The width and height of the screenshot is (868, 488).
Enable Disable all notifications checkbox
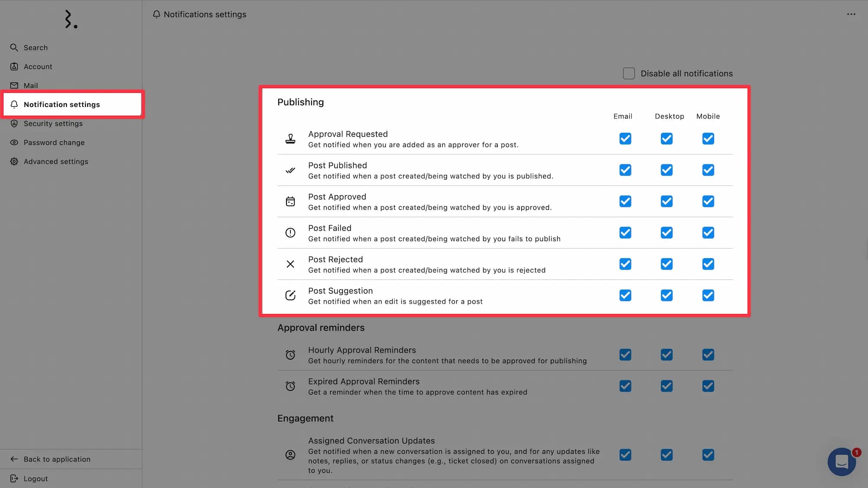click(x=629, y=73)
